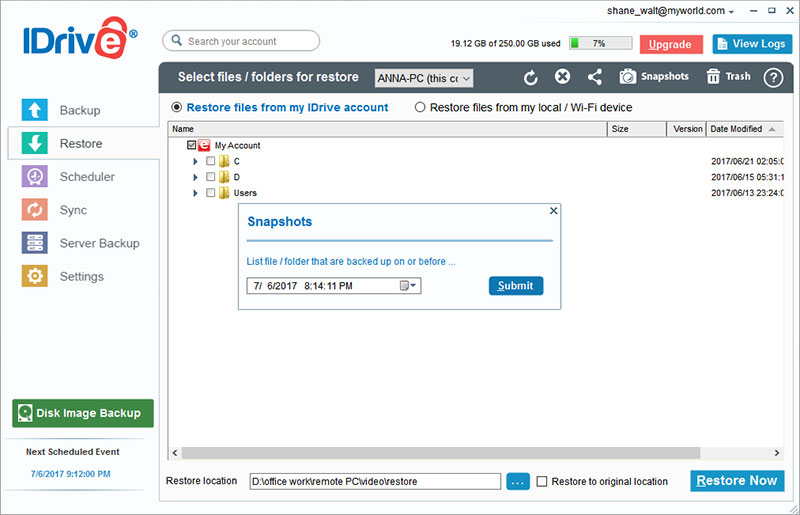The width and height of the screenshot is (800, 515).
Task: Expand the C folder tree node
Action: coord(195,161)
